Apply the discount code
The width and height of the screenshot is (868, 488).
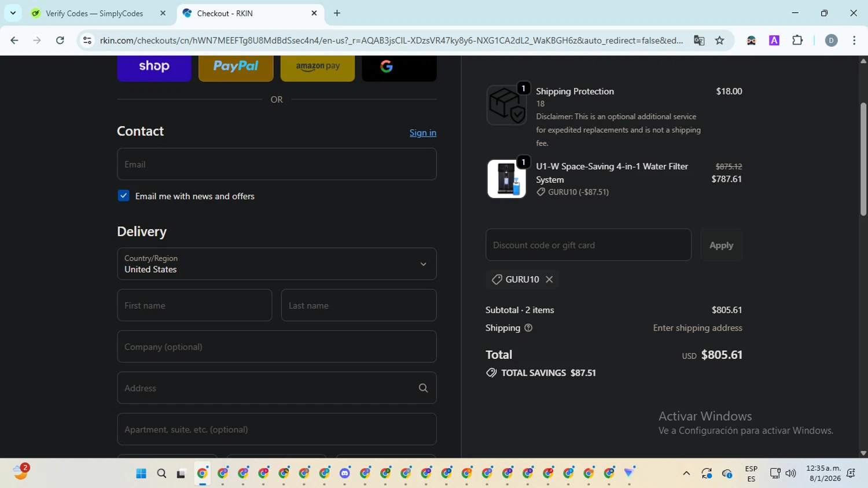(721, 245)
